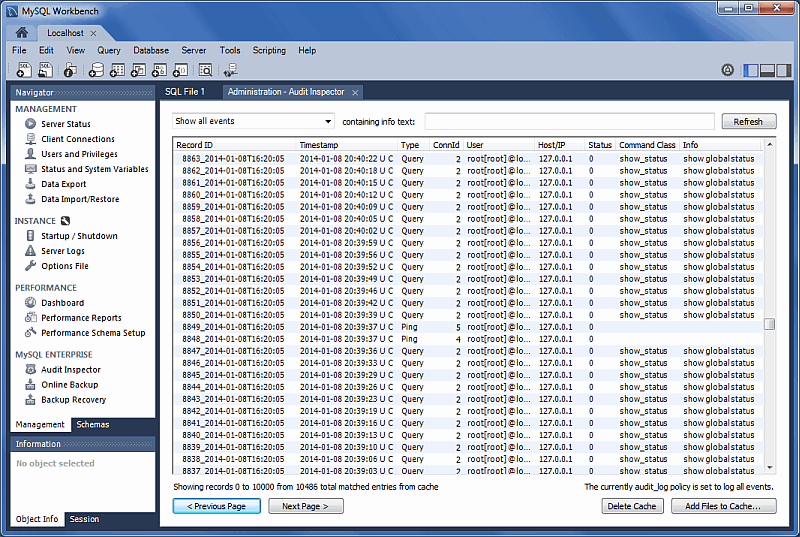Click the Next Page button
Image resolution: width=800 pixels, height=537 pixels.
click(305, 506)
